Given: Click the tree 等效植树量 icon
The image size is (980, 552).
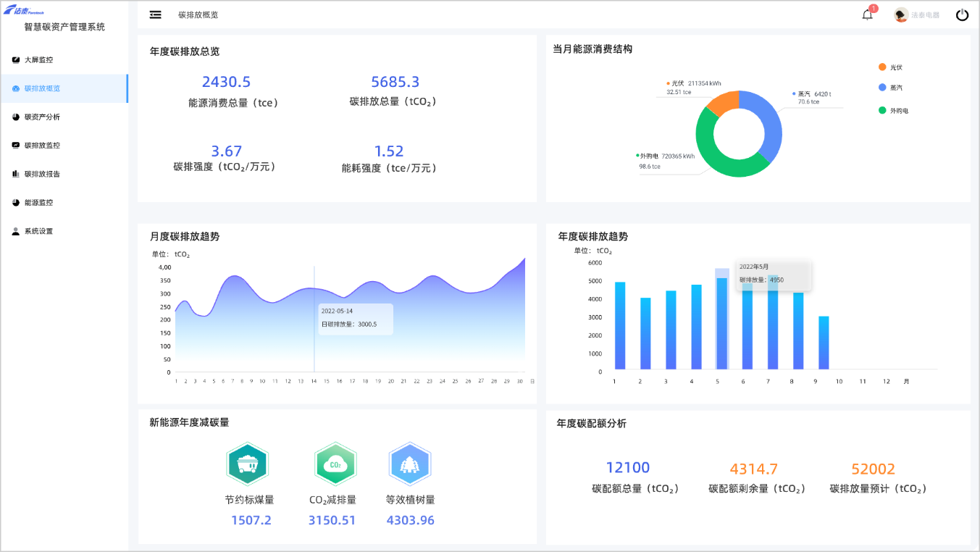Looking at the screenshot, I should tap(410, 465).
